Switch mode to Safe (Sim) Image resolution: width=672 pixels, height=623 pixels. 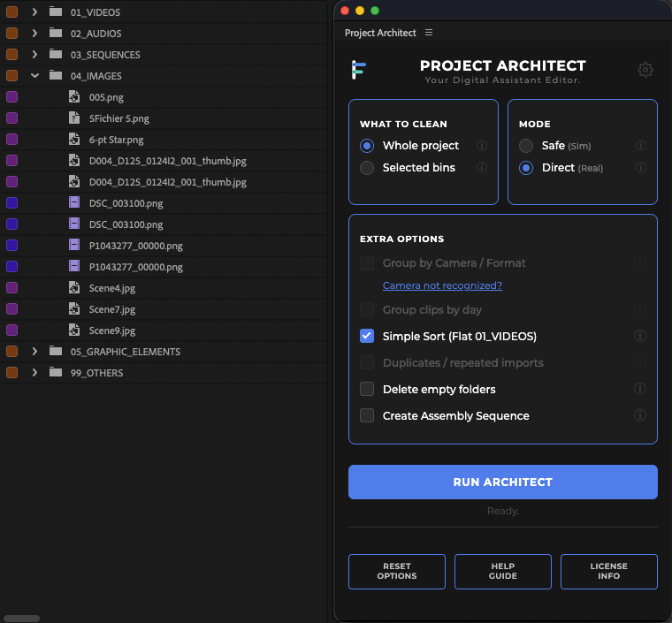[x=526, y=146]
